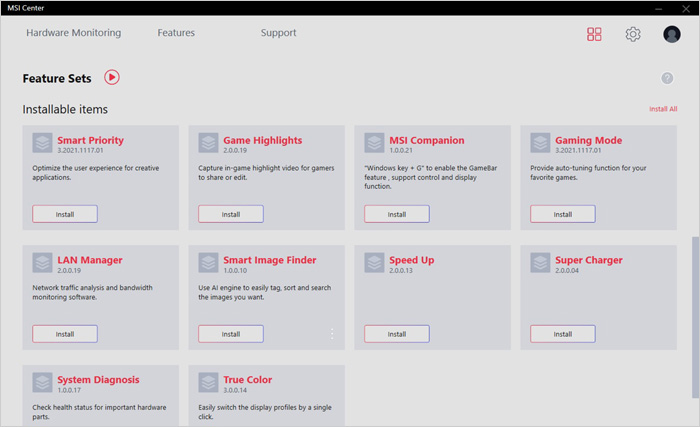Click the True Color description text
Viewport: 700px width, 427px height.
pyautogui.click(x=265, y=412)
